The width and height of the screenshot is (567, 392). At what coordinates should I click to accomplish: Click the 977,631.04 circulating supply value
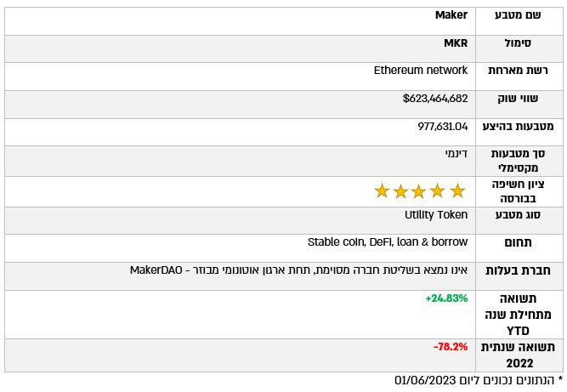[x=442, y=127]
